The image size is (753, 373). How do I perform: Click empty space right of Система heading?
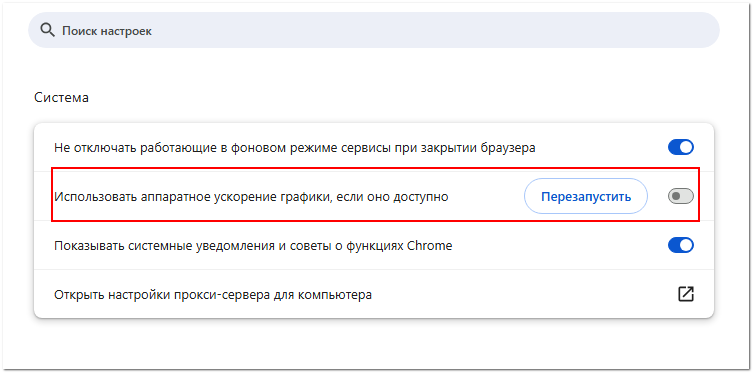[x=384, y=97]
